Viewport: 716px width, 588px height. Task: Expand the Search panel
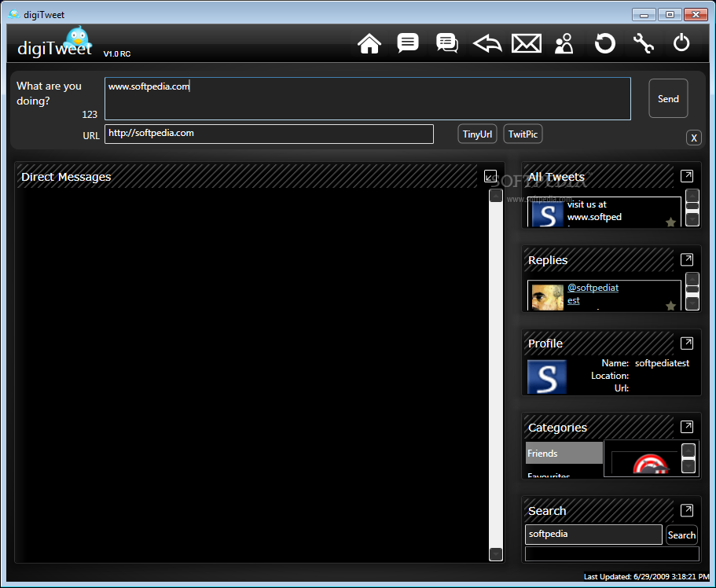(x=687, y=510)
